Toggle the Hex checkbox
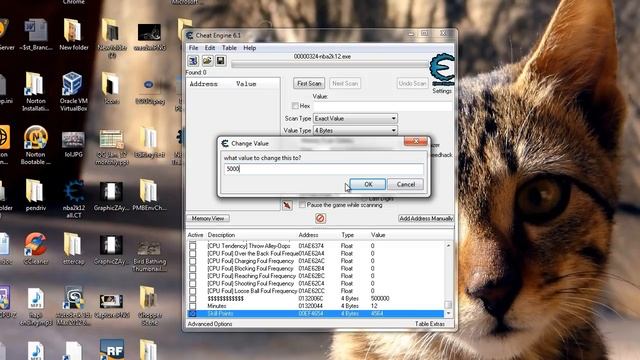 pyautogui.click(x=295, y=106)
